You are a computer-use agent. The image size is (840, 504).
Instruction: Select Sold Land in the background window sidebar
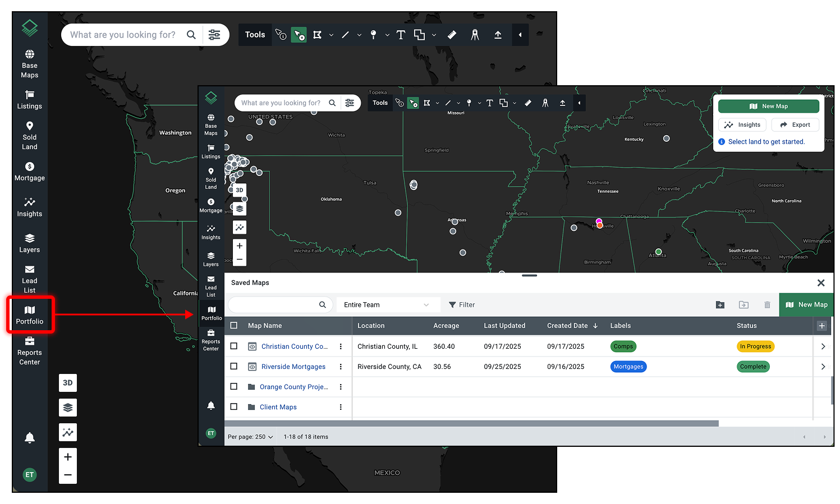(30, 136)
